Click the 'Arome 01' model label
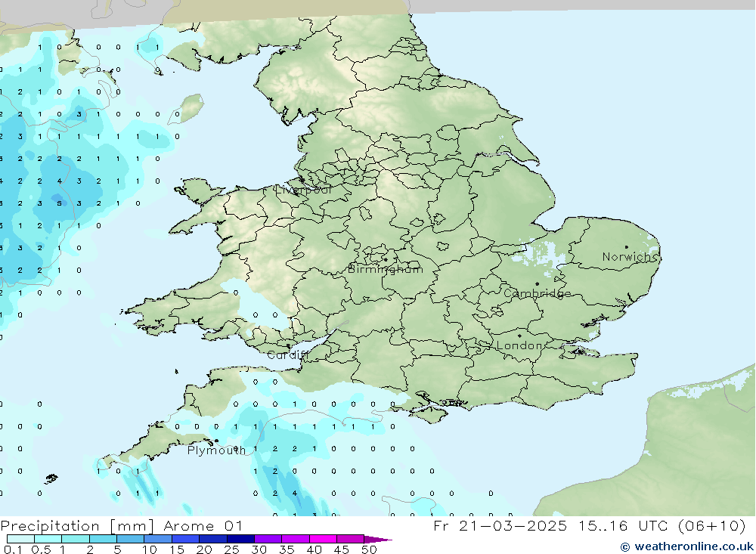 203,526
